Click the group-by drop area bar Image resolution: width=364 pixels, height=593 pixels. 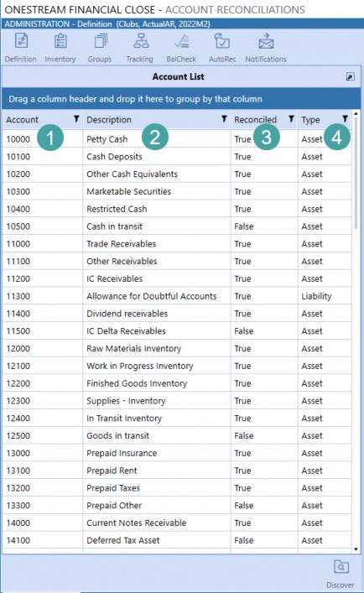(181, 99)
